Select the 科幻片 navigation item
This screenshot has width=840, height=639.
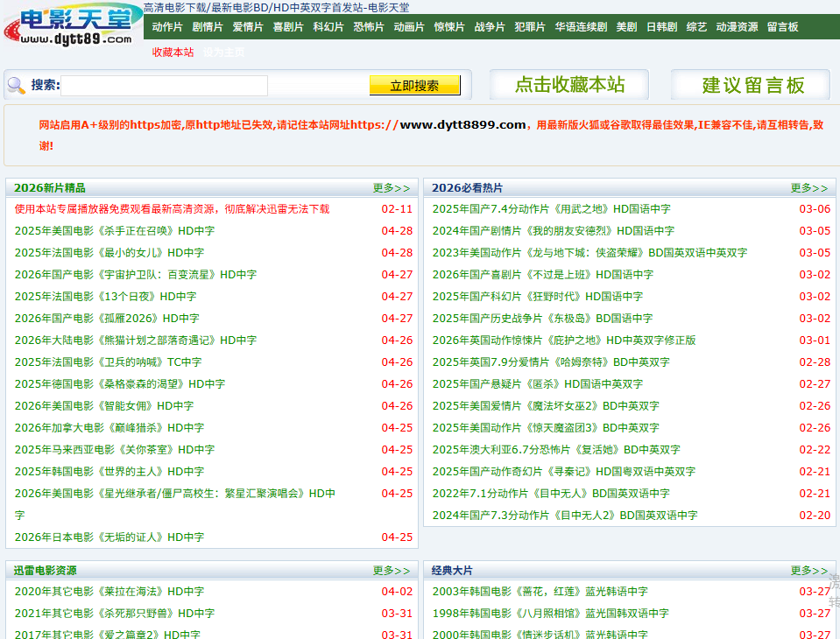(328, 27)
